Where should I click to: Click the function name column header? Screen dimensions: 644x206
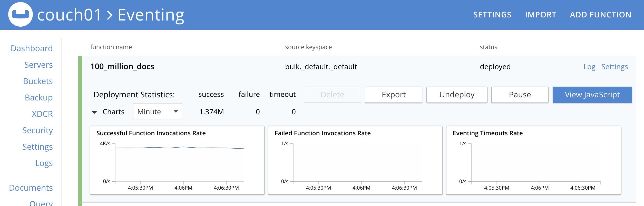coord(111,47)
